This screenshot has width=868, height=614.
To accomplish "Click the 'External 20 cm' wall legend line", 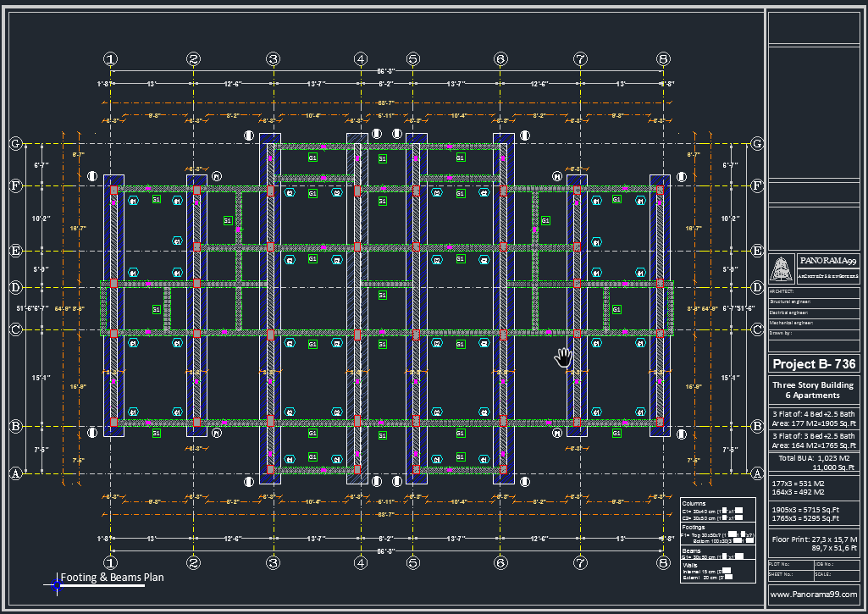I will (707, 578).
